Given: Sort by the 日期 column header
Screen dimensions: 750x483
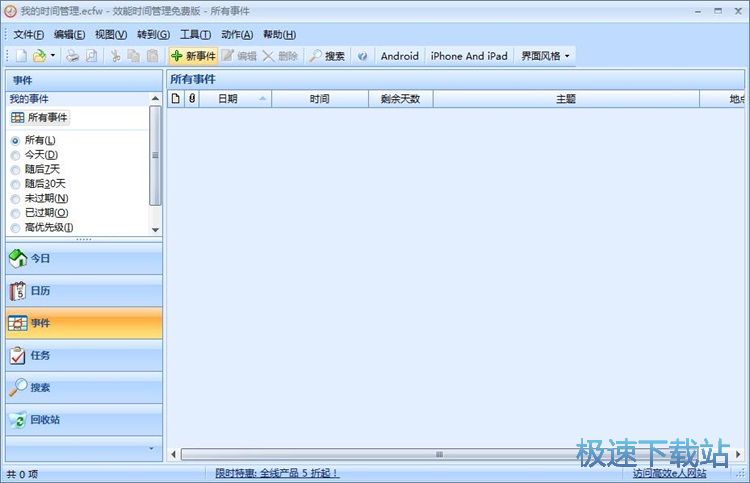Looking at the screenshot, I should [x=235, y=99].
